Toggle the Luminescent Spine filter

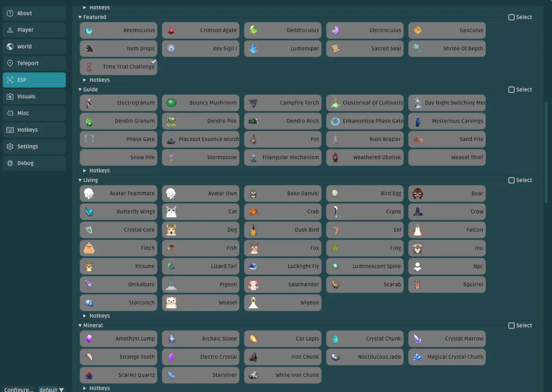[x=365, y=266]
